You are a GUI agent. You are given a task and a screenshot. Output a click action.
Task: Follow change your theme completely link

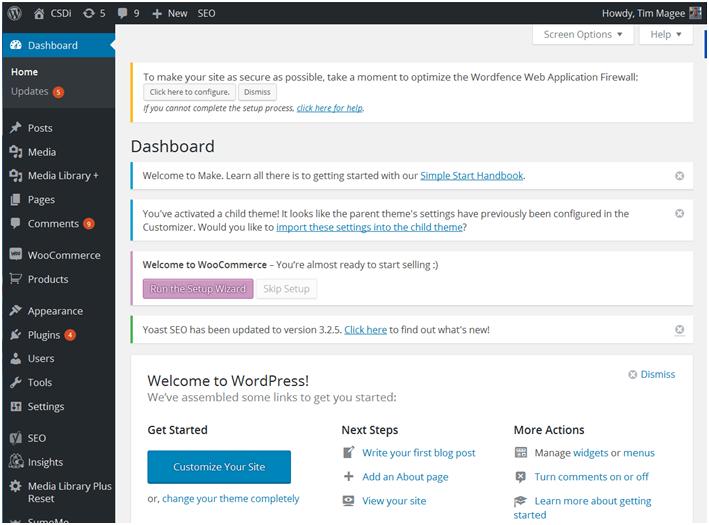(x=231, y=498)
